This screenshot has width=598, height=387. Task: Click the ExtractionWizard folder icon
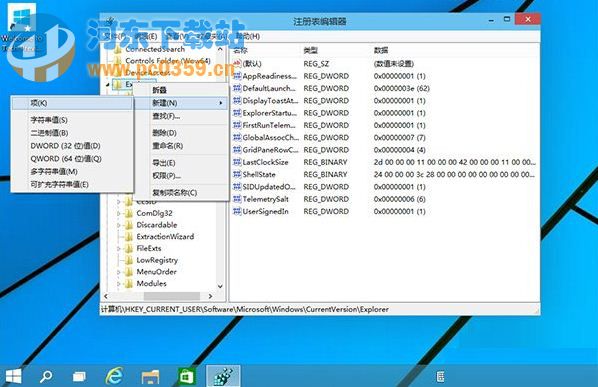coord(129,237)
